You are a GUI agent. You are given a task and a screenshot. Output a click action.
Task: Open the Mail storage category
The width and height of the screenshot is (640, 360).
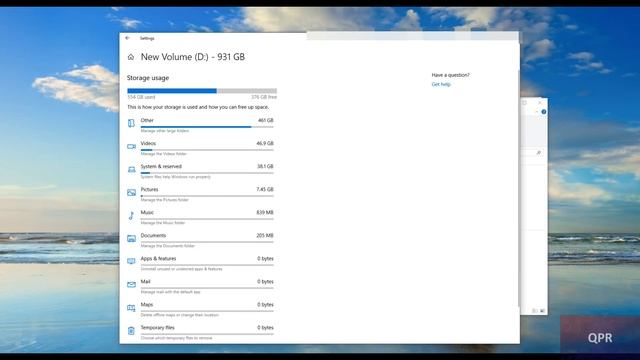point(200,287)
